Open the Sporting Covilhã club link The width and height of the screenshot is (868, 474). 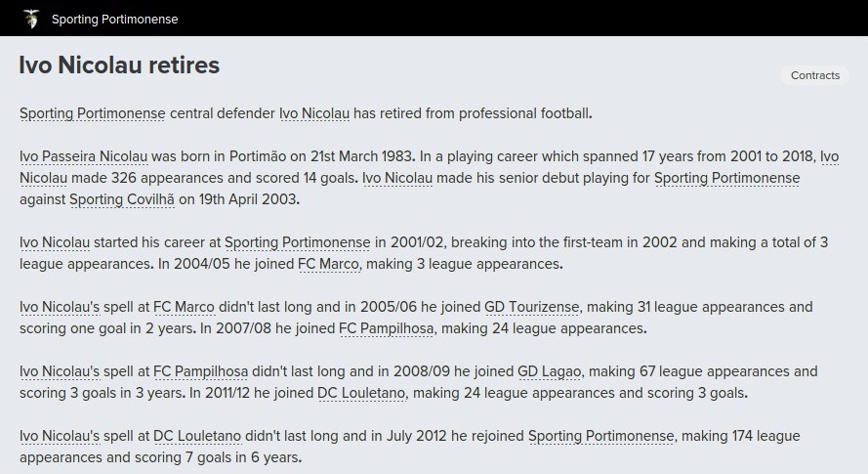click(122, 199)
